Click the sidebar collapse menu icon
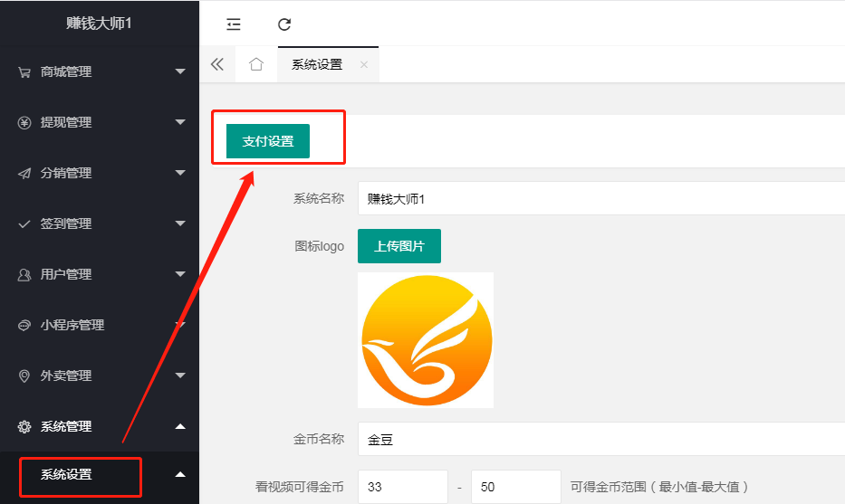 (x=234, y=24)
